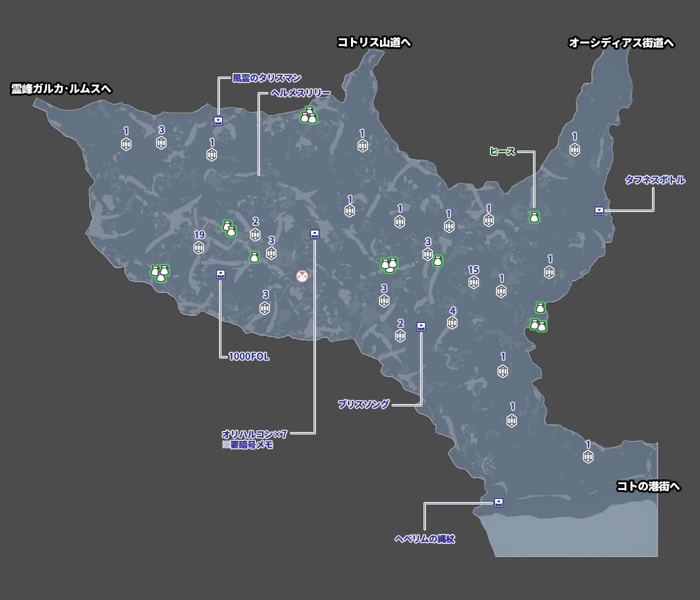Click the triple green bag cluster at the far west
The image size is (700, 600).
pos(160,273)
